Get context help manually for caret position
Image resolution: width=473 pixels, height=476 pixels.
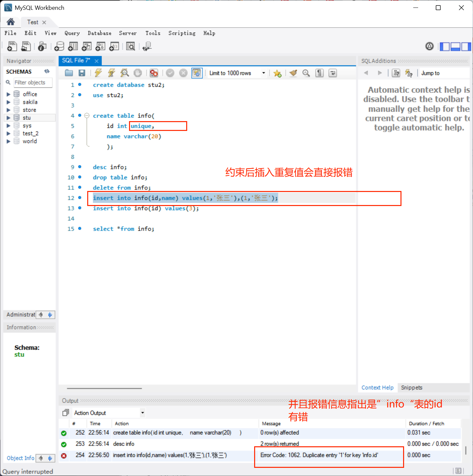click(x=396, y=73)
